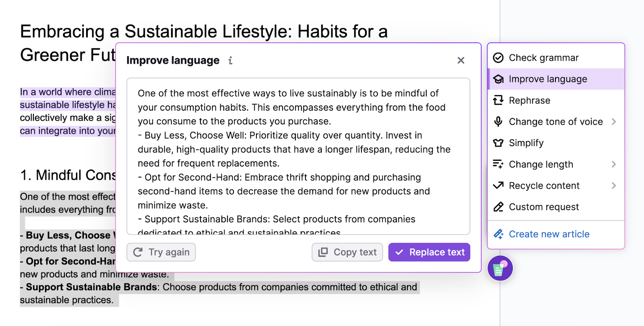644x326 pixels.
Task: Click the Check grammar checkmark icon
Action: point(499,58)
